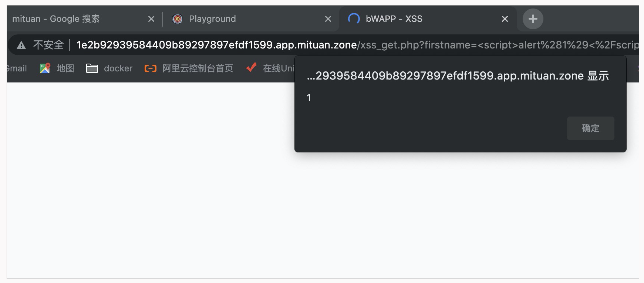644x283 pixels.
Task: Click the Playground tab favicon
Action: tap(178, 19)
